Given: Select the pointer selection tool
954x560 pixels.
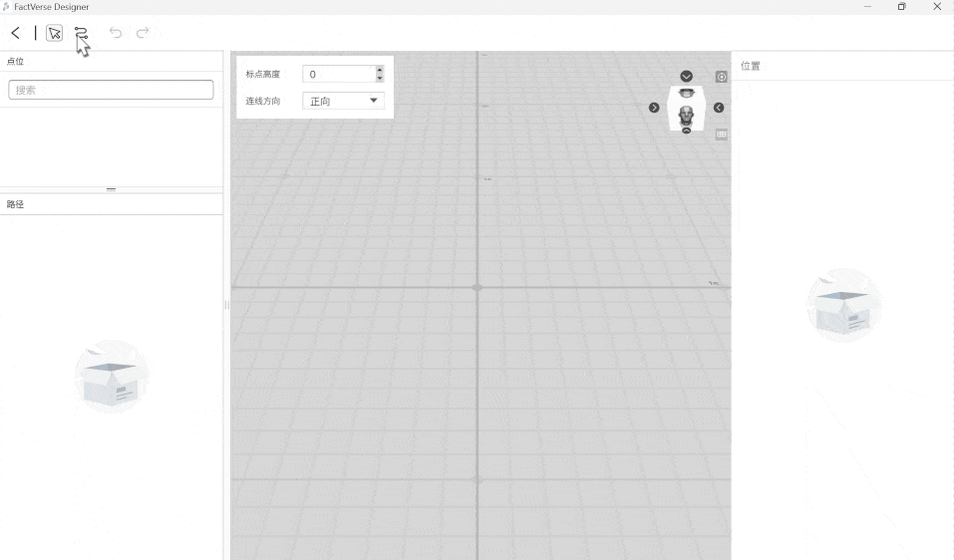Looking at the screenshot, I should point(54,33).
